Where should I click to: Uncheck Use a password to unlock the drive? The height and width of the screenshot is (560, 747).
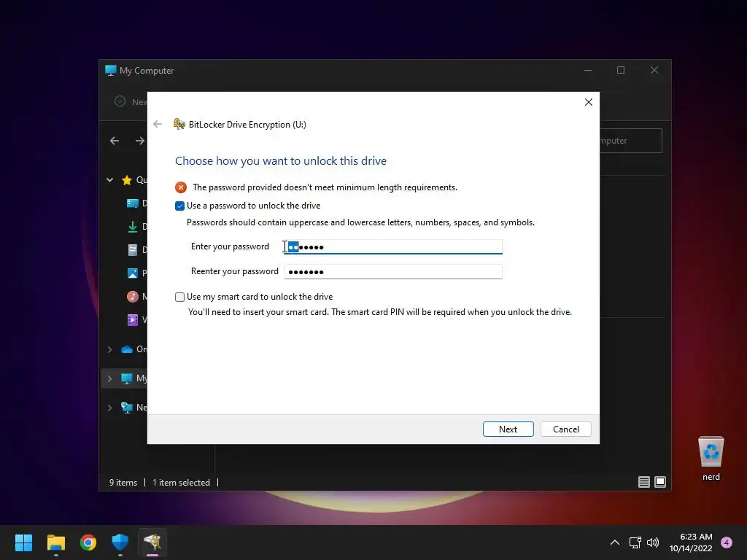pyautogui.click(x=179, y=206)
